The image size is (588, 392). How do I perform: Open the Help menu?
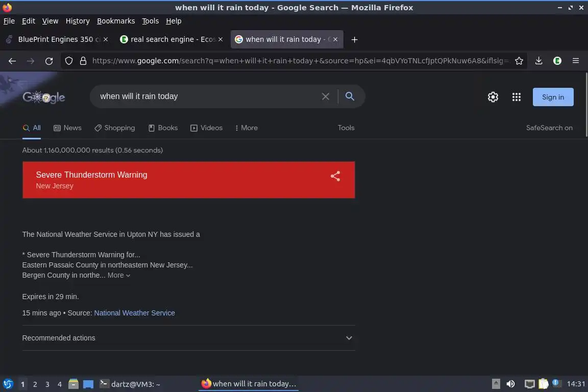tap(174, 21)
